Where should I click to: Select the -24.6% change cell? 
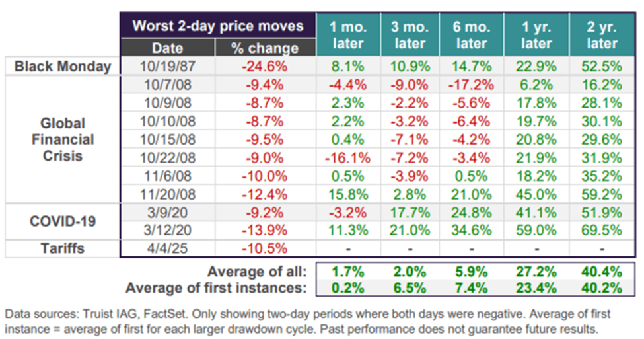point(265,67)
